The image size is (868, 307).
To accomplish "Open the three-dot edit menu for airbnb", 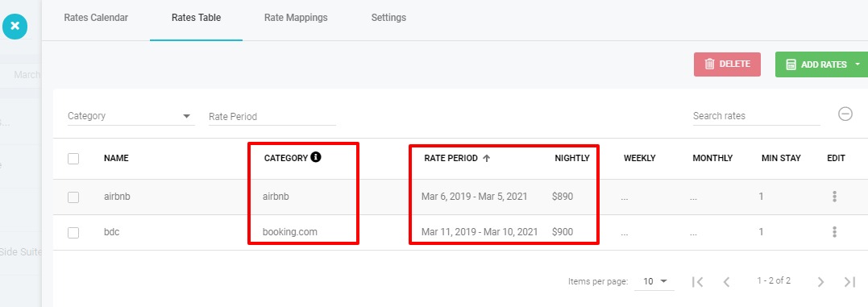I will pyautogui.click(x=834, y=197).
